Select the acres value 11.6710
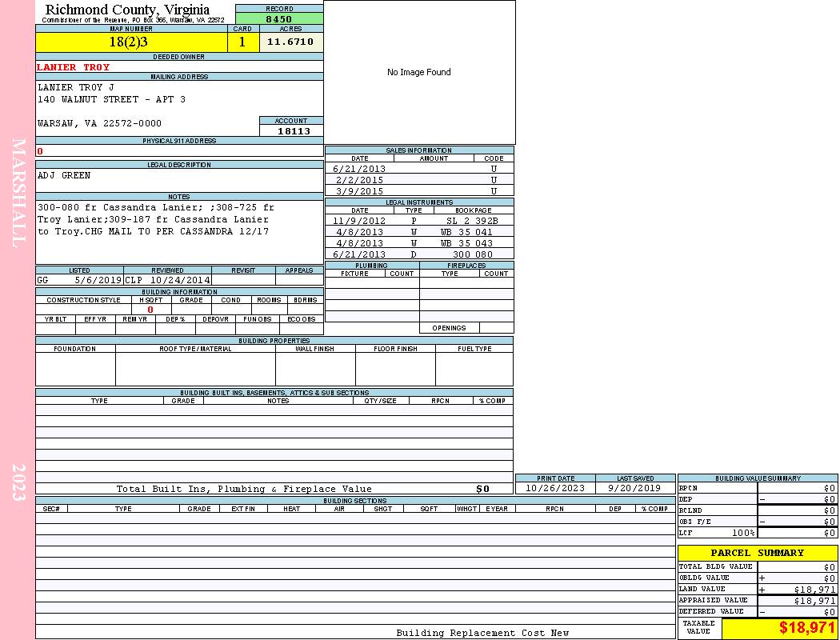This screenshot has height=640, width=840. pos(290,42)
